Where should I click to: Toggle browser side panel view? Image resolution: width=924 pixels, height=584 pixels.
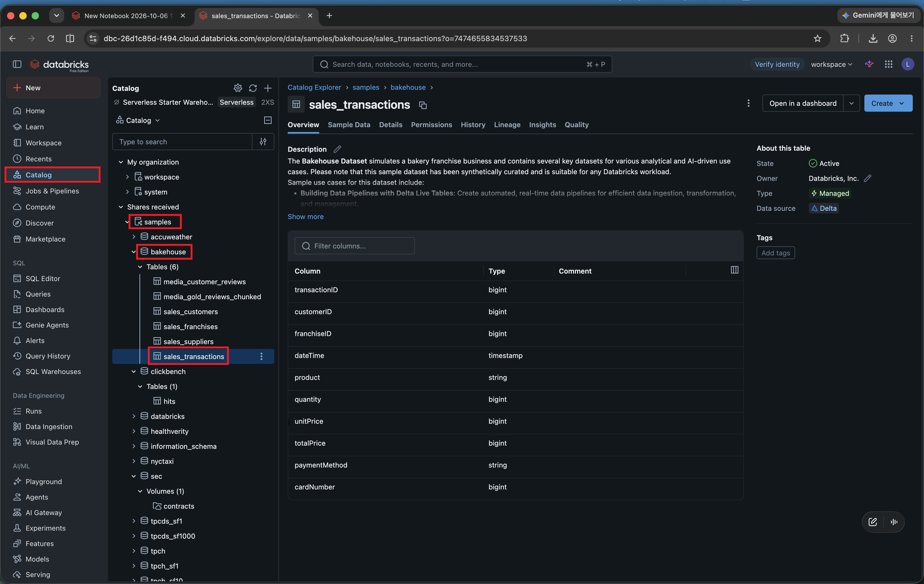click(x=70, y=38)
